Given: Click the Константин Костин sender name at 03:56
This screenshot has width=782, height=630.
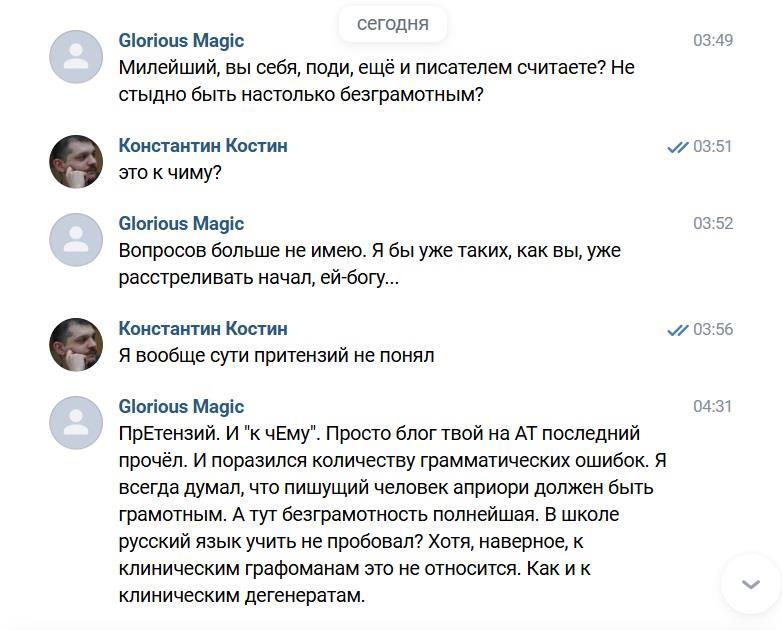Looking at the screenshot, I should tap(203, 329).
